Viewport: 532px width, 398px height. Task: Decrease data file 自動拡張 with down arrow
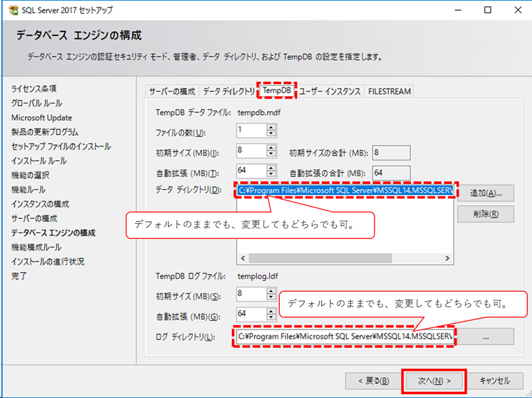tap(271, 174)
